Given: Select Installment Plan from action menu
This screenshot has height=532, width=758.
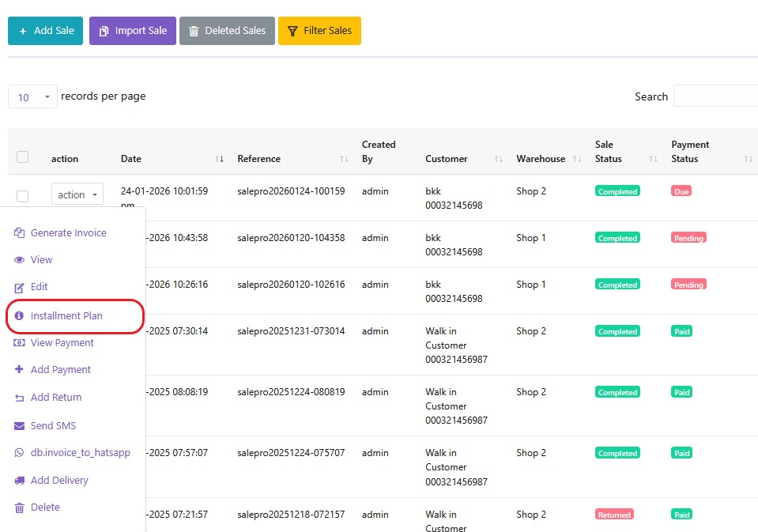Looking at the screenshot, I should point(66,316).
